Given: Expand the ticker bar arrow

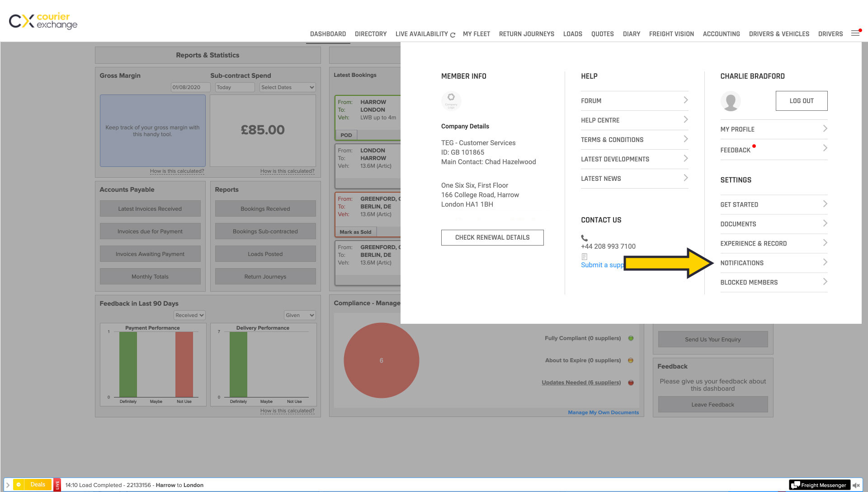Looking at the screenshot, I should tap(8, 485).
